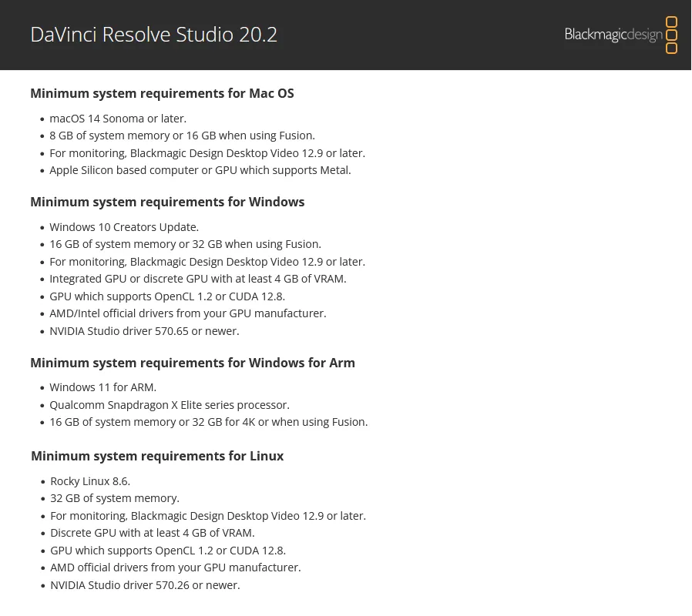Viewport: 692px width, 616px height.
Task: Click 'Integrated GPU or discrete GPU' line
Action: click(198, 279)
